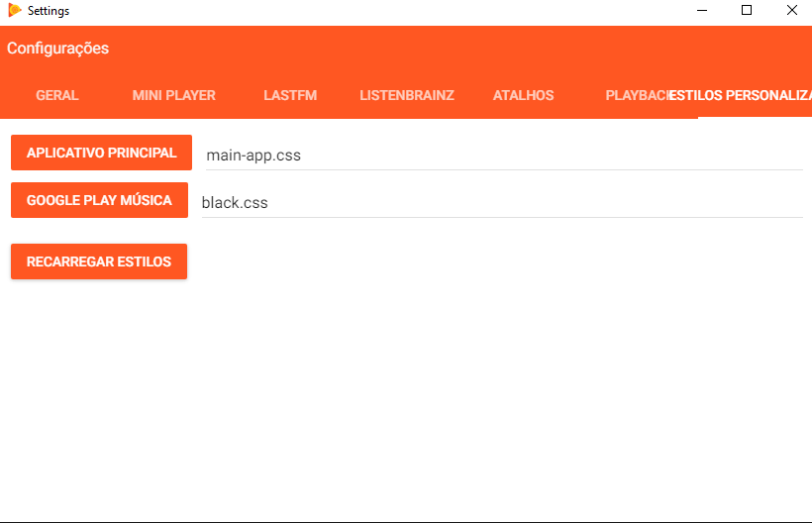
Task: Focus the main-app.css input field
Action: [504, 156]
